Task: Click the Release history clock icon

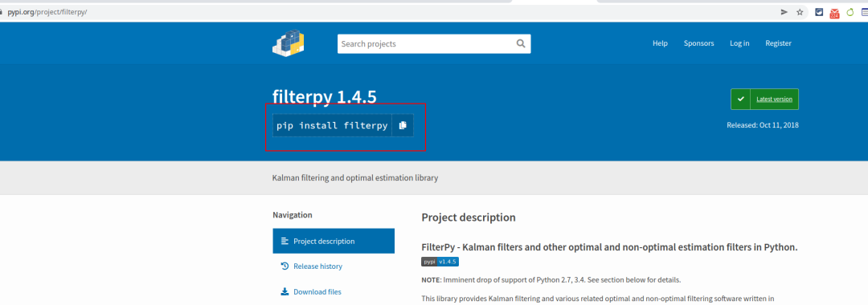Action: 285,266
